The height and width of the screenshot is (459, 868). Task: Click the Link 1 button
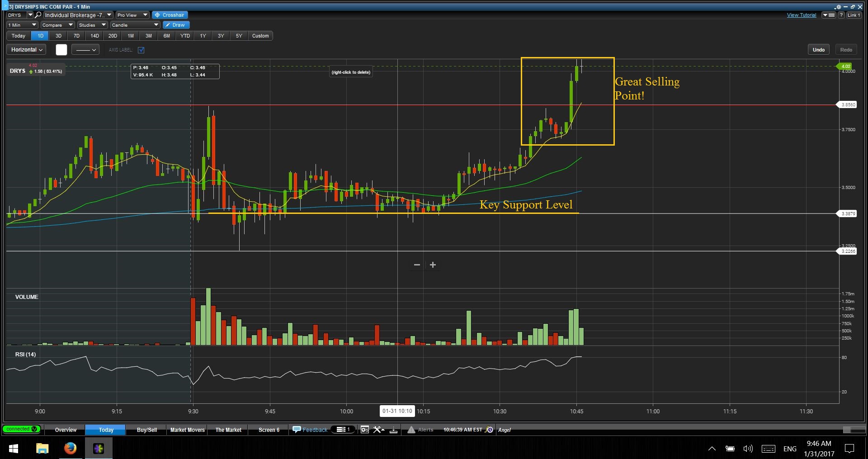pyautogui.click(x=854, y=15)
